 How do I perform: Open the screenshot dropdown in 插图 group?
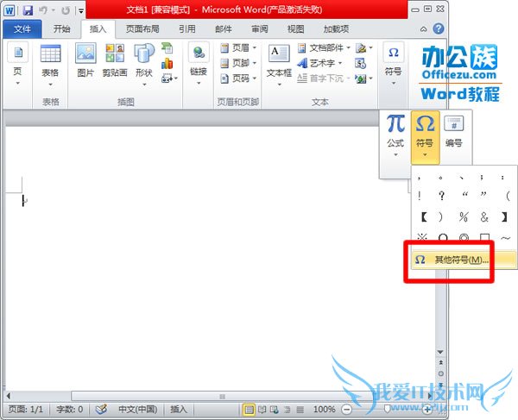169,78
